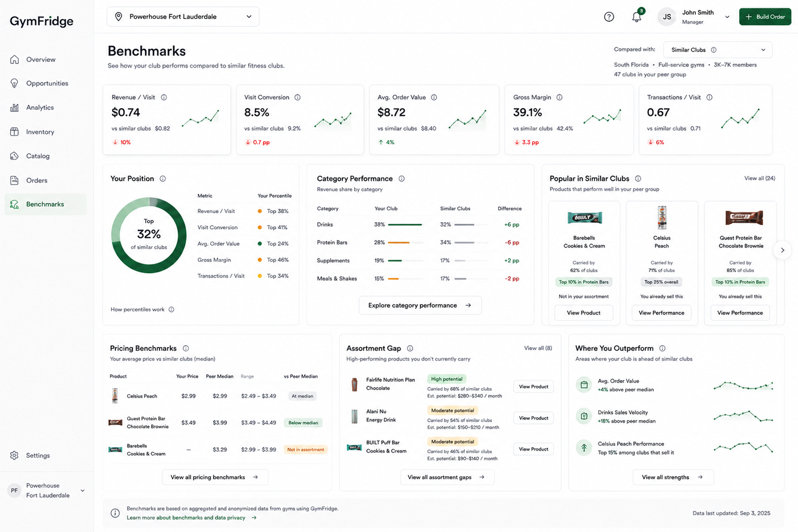Click the Fairlife Nutrition Plan bottle thumbnail
798x532 pixels.
pyautogui.click(x=354, y=384)
